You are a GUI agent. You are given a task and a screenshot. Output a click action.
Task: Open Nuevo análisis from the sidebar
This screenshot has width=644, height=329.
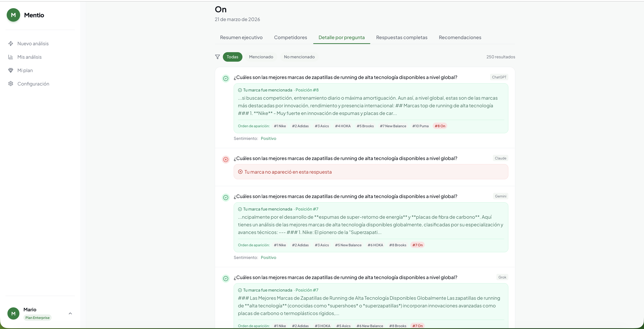(40, 43)
